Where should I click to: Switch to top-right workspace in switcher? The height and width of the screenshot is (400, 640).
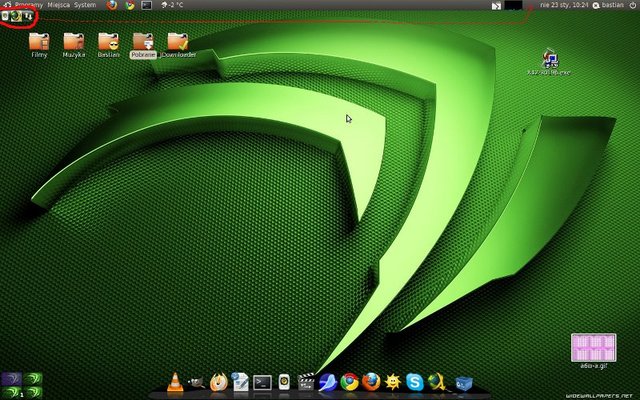tap(33, 378)
